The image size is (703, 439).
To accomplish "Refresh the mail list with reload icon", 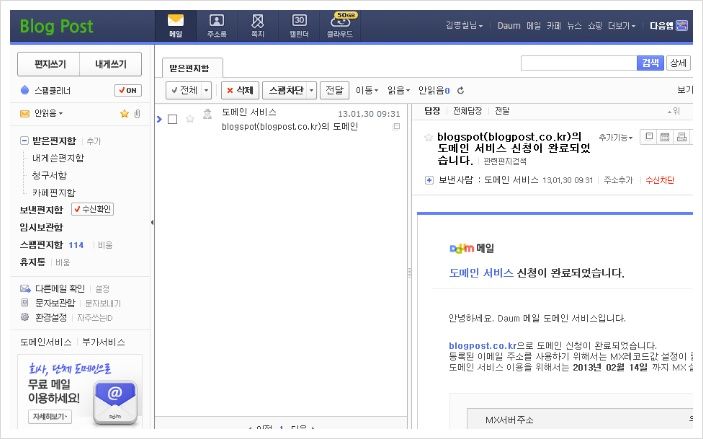I will click(x=460, y=91).
